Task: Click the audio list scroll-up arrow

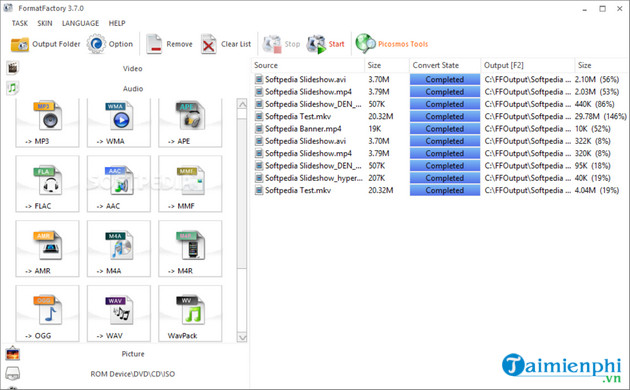Action: pos(242,104)
